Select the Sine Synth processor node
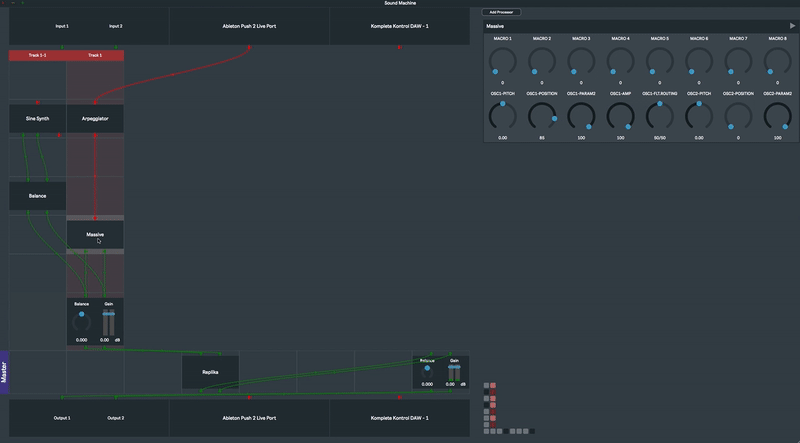The width and height of the screenshot is (800, 443). (37, 118)
